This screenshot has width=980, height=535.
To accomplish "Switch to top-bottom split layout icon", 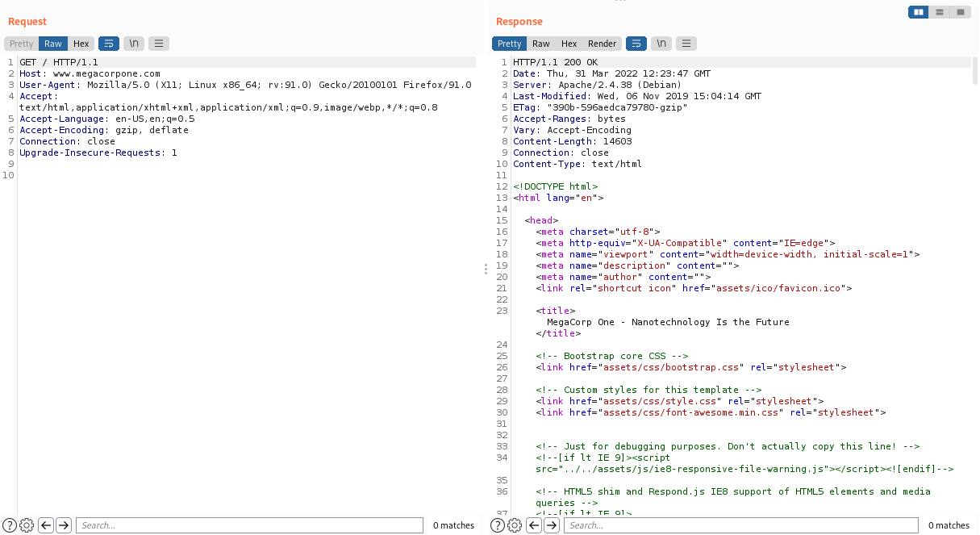I will 939,12.
